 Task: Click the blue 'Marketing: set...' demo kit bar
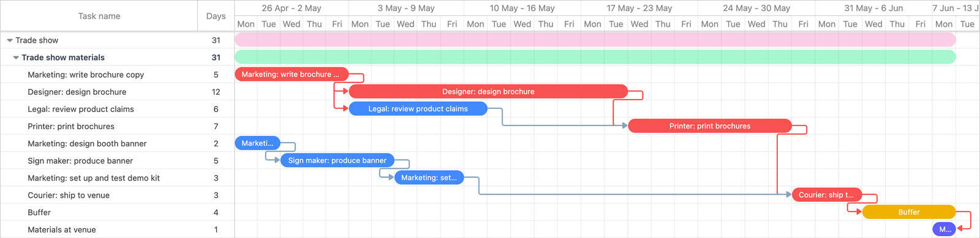[x=429, y=177]
